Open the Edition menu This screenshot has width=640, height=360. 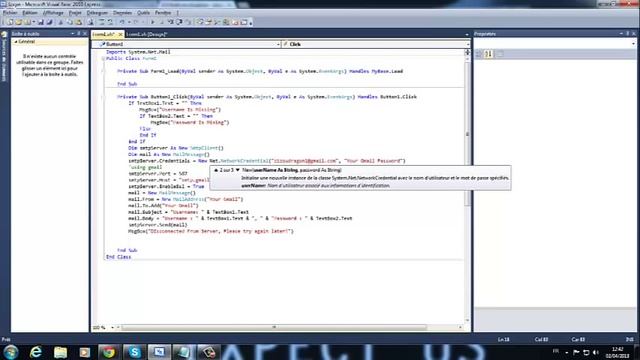click(30, 13)
